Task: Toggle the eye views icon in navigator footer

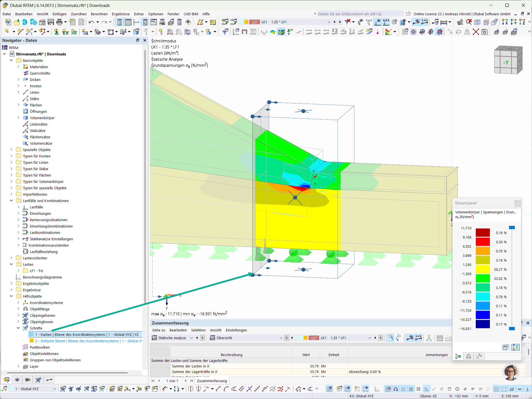Action: point(17,380)
